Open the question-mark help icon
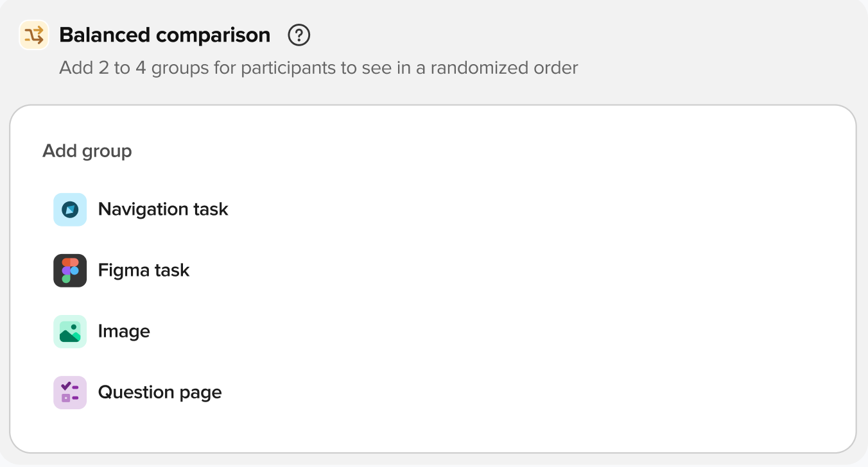Image resolution: width=868 pixels, height=467 pixels. point(299,35)
